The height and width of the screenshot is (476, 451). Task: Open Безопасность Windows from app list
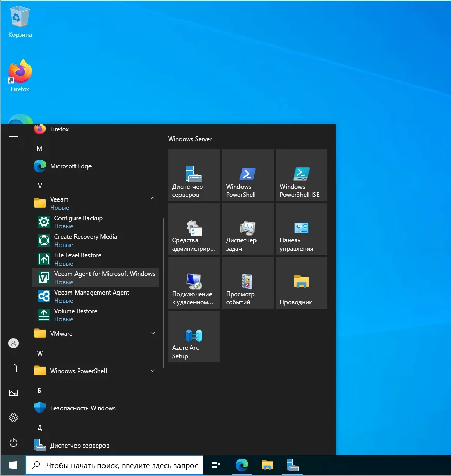(95, 408)
